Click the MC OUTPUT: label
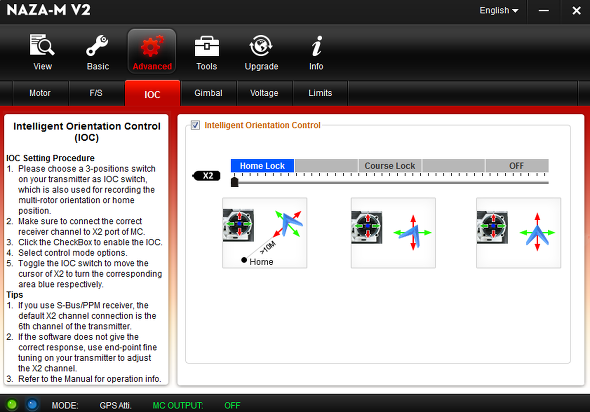 tap(178, 406)
